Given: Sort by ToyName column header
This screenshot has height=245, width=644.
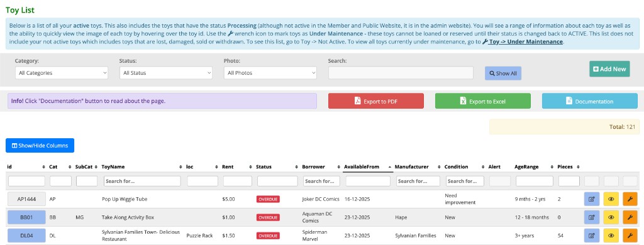Looking at the screenshot, I should pos(142,166).
